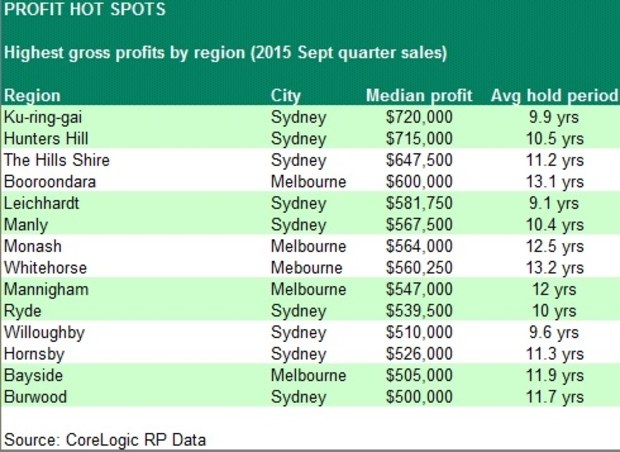
Task: Select the $500,000 Burwood profit
Action: (x=419, y=397)
